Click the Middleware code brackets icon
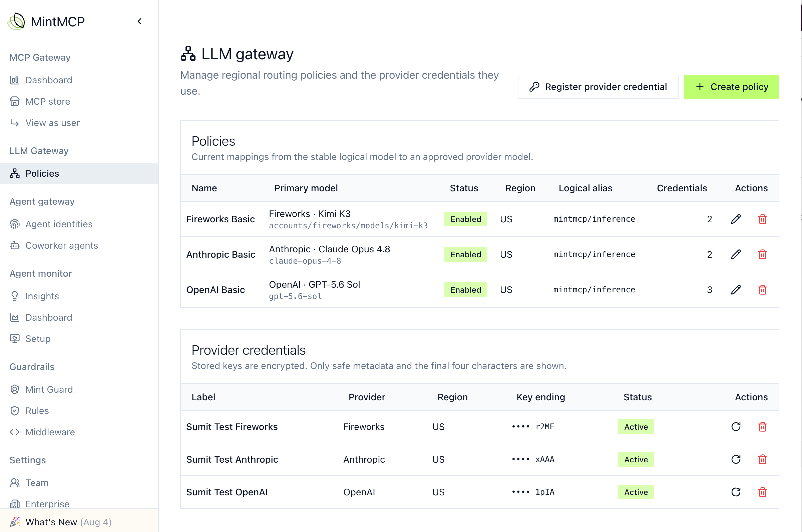The image size is (802, 532). tap(15, 432)
